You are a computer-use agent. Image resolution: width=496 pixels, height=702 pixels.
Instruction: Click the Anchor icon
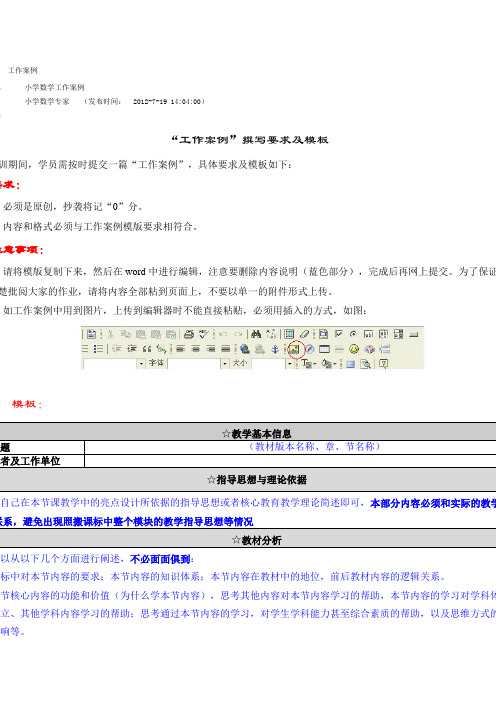[x=275, y=349]
